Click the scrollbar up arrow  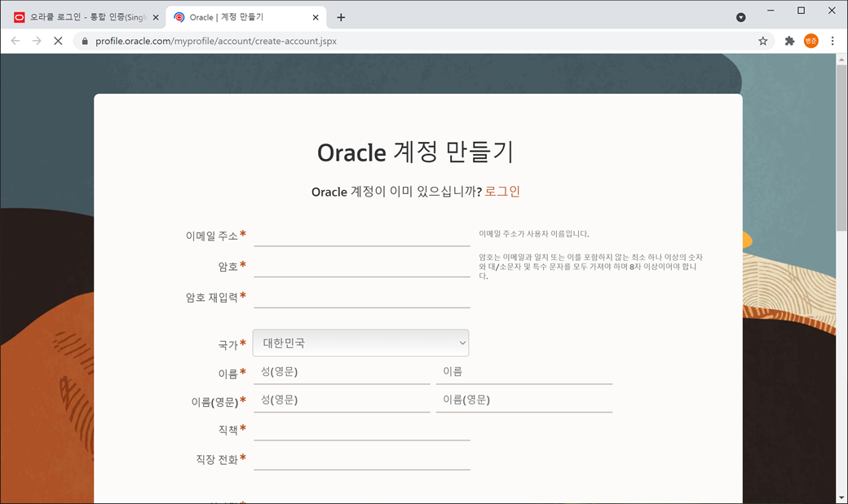pos(841,59)
